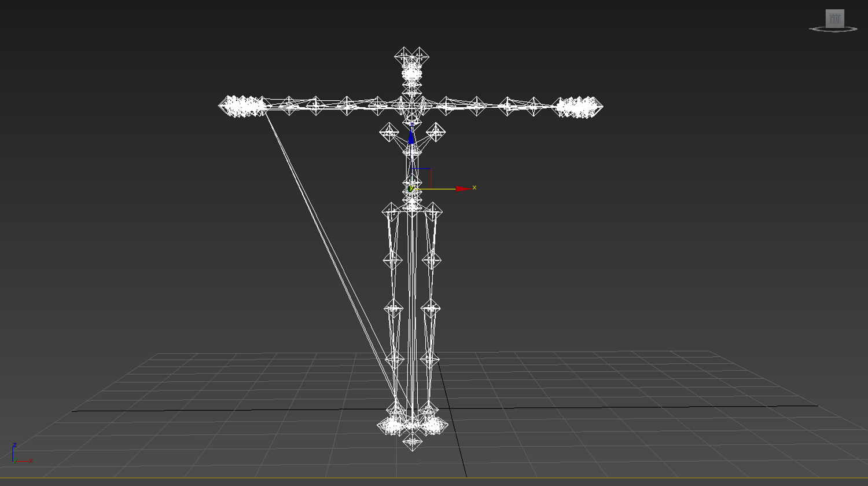The height and width of the screenshot is (486, 868).
Task: Select the left foot bones on the grid
Action: (393, 425)
